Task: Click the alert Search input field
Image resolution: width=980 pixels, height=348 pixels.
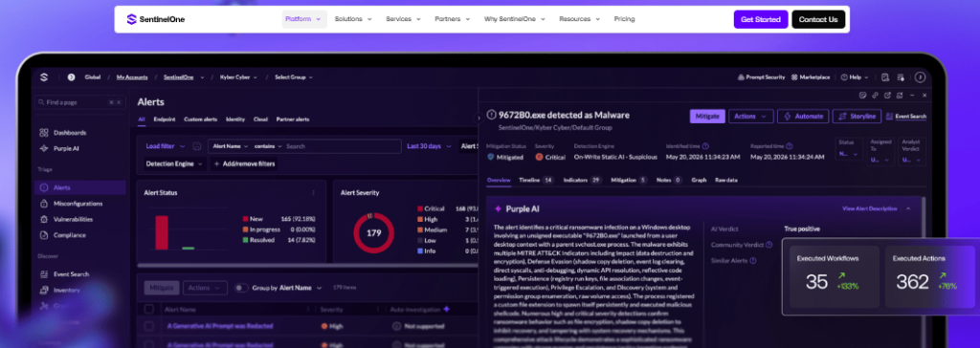Action: (343, 146)
